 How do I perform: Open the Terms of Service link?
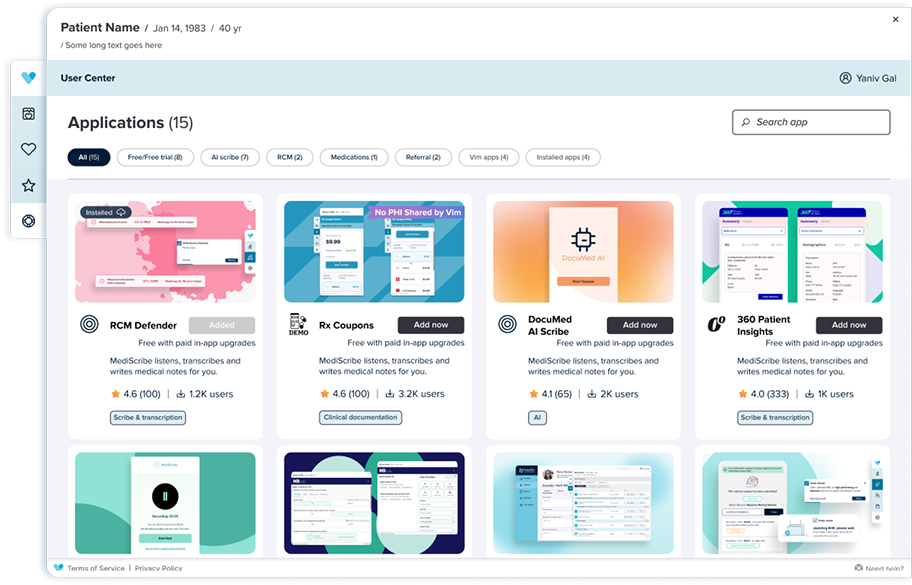tap(96, 568)
